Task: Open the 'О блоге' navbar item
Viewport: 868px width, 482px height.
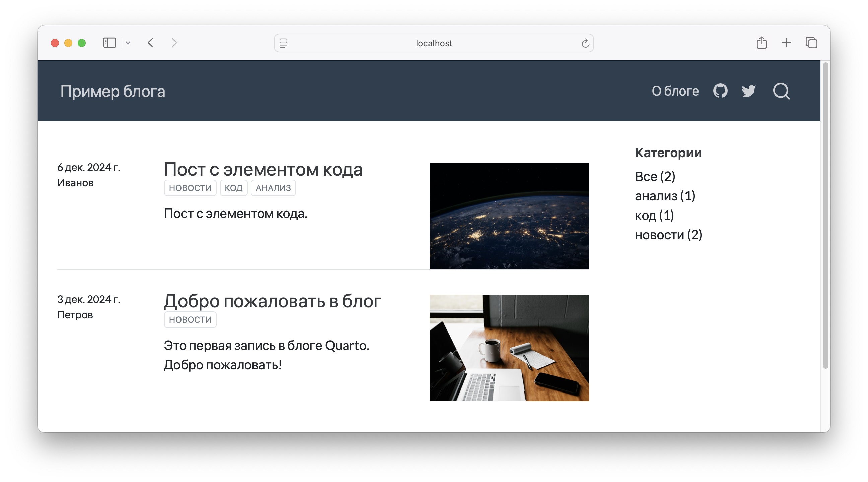Action: (x=675, y=91)
